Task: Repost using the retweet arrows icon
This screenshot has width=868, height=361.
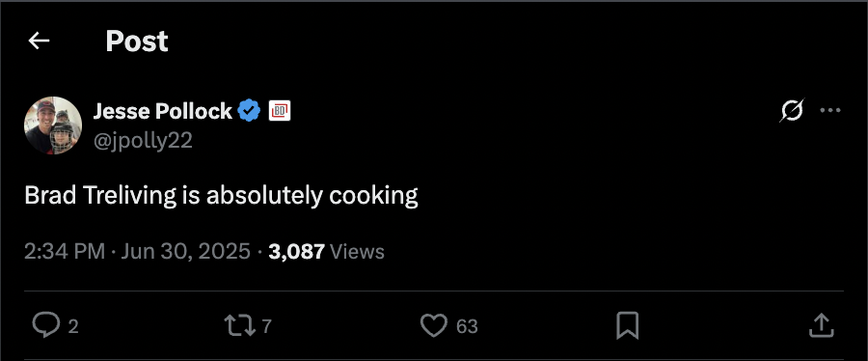Action: tap(240, 325)
